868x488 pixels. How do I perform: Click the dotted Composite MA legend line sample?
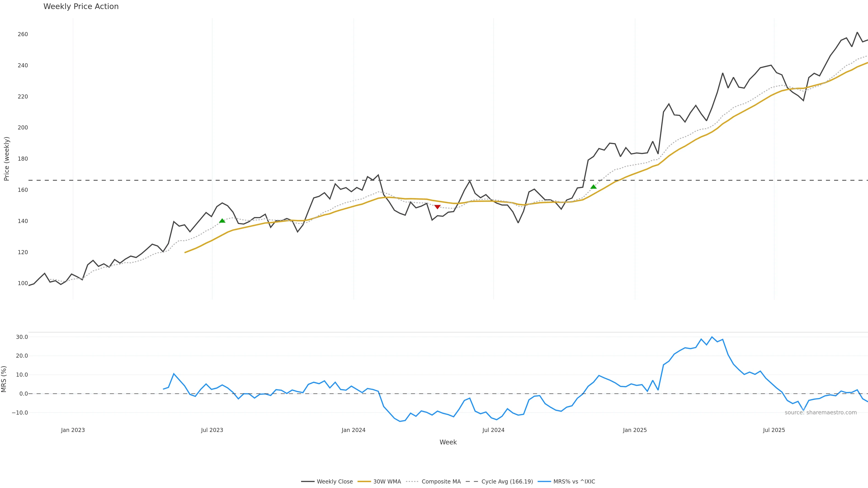tap(412, 482)
